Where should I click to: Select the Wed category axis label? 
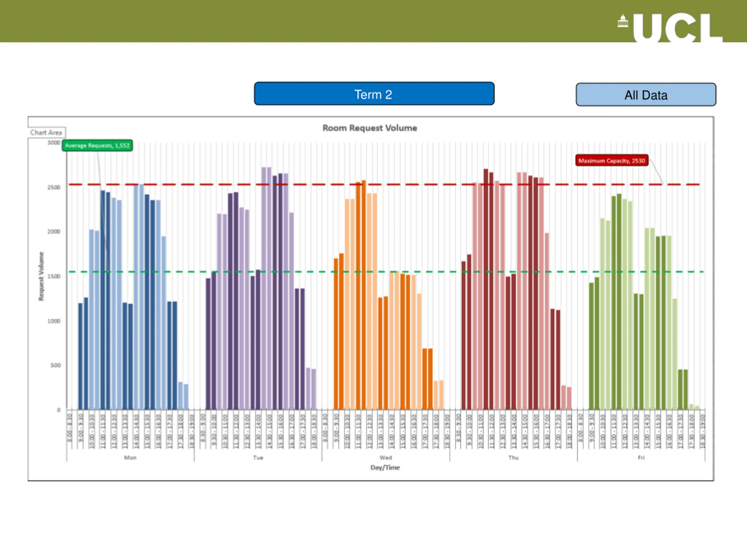(386, 457)
